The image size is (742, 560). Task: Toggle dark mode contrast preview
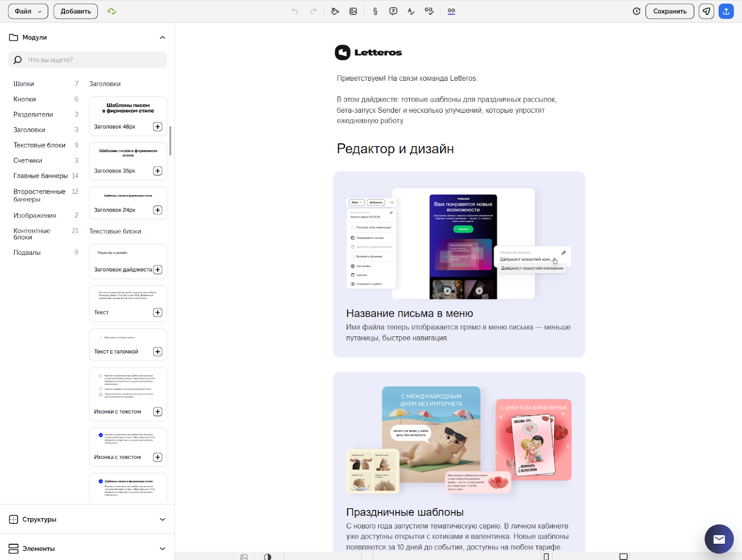(268, 556)
